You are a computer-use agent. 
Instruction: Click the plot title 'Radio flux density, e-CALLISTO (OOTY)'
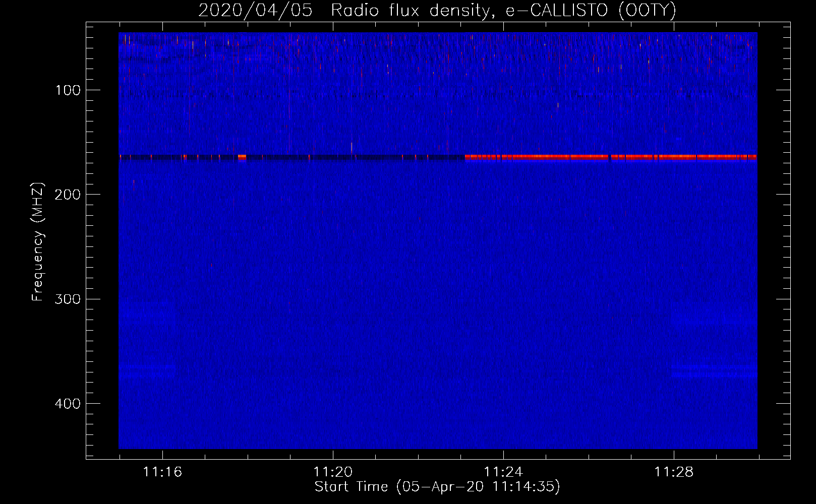pyautogui.click(x=503, y=11)
